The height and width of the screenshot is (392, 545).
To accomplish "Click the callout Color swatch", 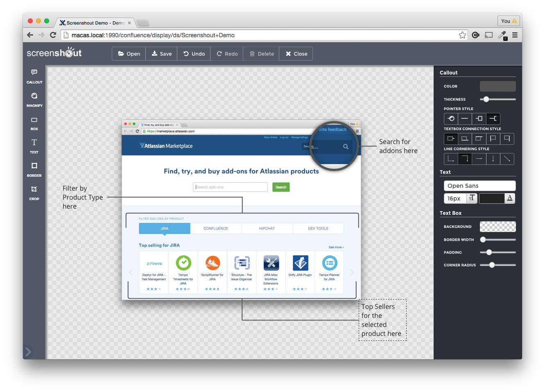I will [498, 86].
